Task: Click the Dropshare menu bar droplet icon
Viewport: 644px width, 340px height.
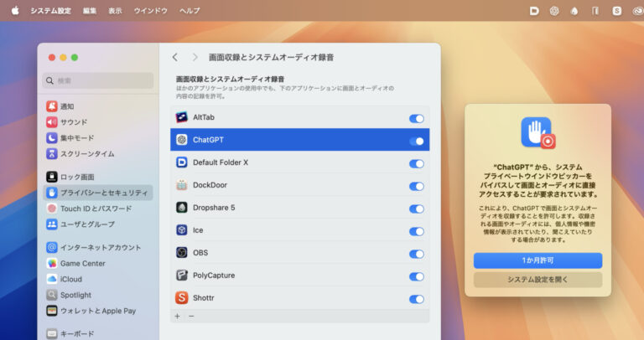Action: [x=574, y=11]
